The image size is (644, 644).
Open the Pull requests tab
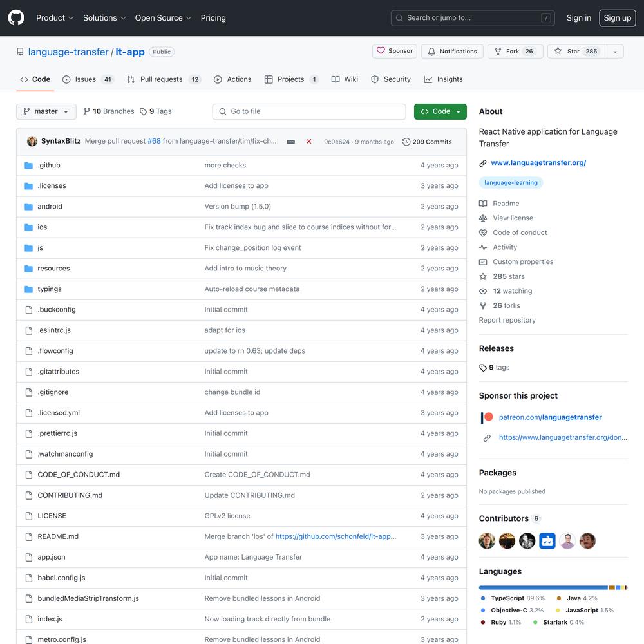pyautogui.click(x=164, y=79)
